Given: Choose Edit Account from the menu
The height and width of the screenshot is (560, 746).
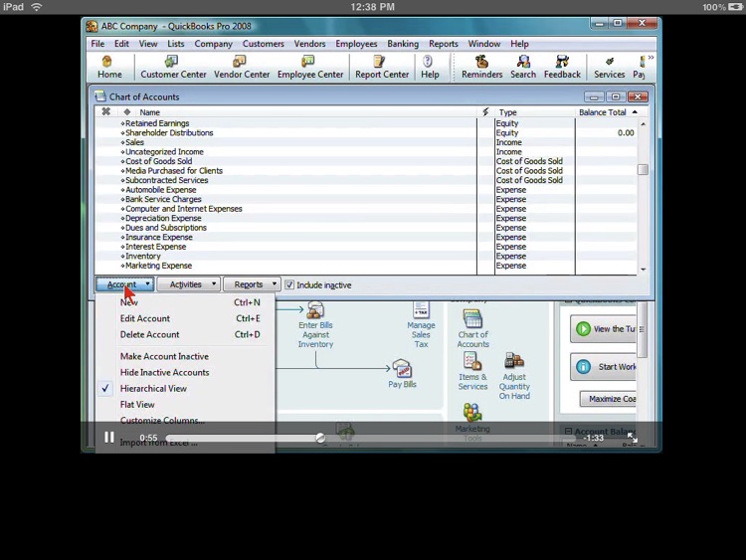Looking at the screenshot, I should click(x=145, y=318).
